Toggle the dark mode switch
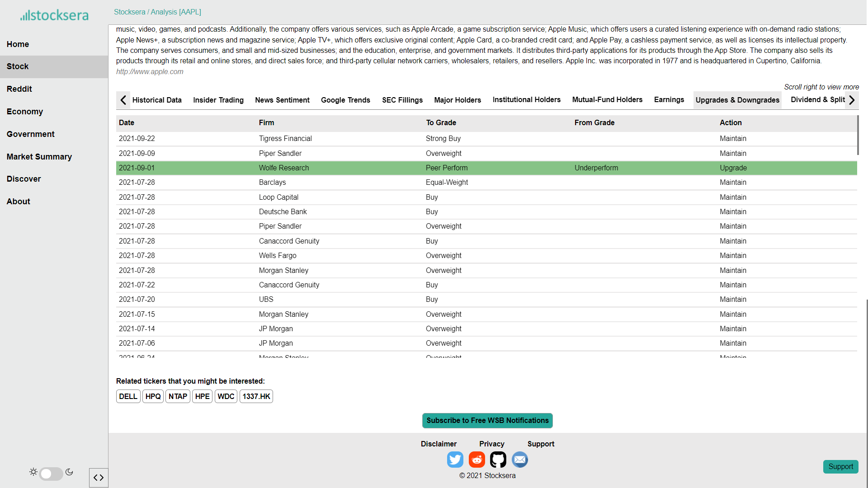868x488 pixels. pos(51,474)
